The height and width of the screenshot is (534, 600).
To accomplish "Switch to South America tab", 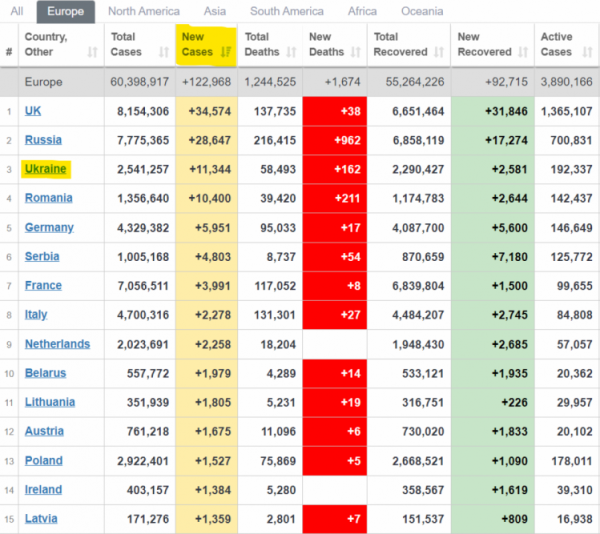I will [x=287, y=11].
